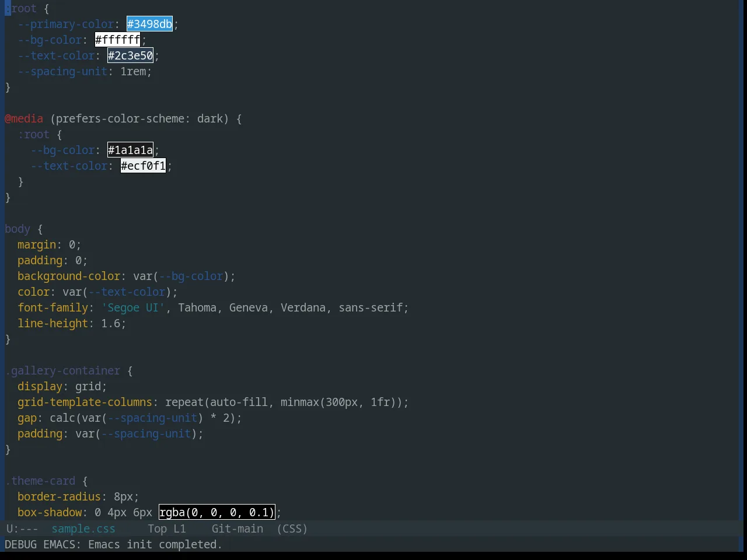Click the sample.css buffer name in mode line

83,528
